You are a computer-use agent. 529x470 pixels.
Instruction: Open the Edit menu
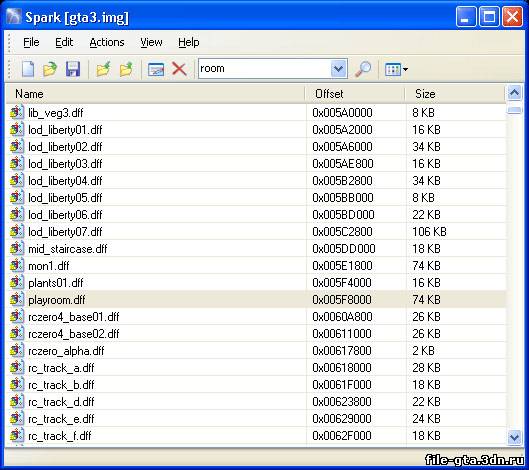click(x=64, y=42)
